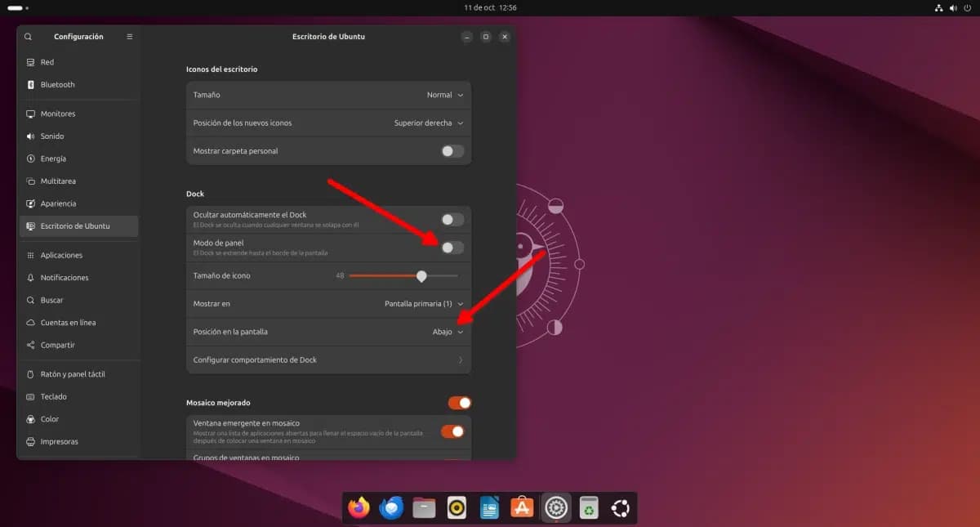Viewport: 980px width, 527px height.
Task: Open the Files manager in dock
Action: point(424,508)
